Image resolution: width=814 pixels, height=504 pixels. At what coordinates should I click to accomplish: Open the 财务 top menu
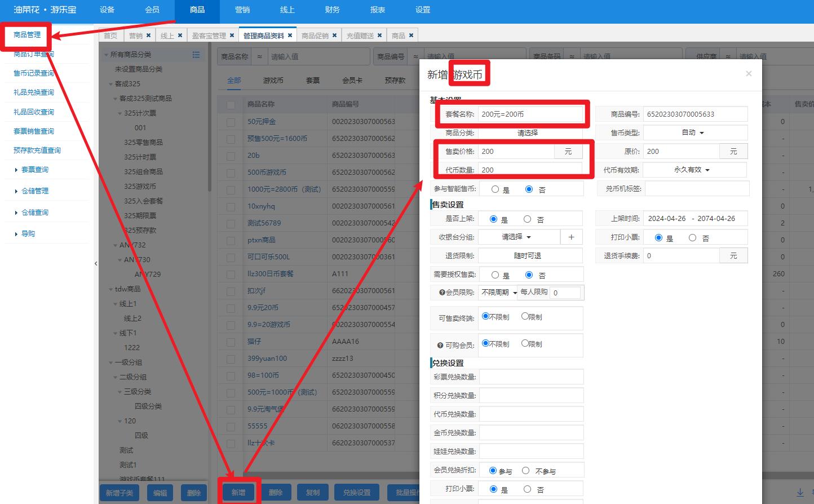tap(333, 10)
